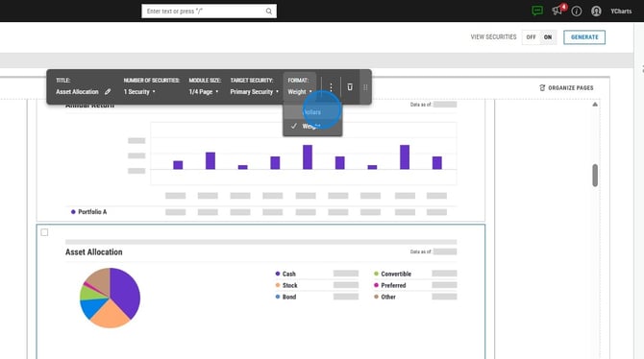Click the tan Other legend swatch
This screenshot has width=644, height=359.
[376, 297]
